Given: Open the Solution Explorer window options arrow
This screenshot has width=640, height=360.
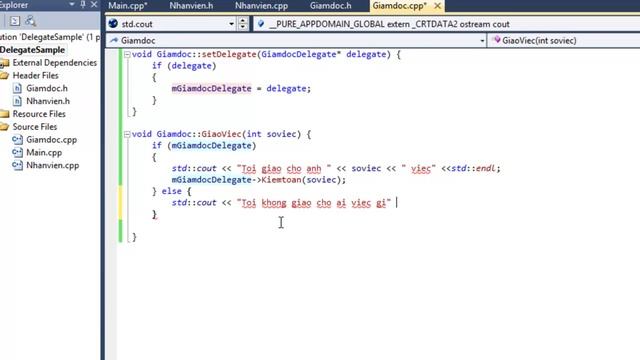Looking at the screenshot, I should point(72,4).
